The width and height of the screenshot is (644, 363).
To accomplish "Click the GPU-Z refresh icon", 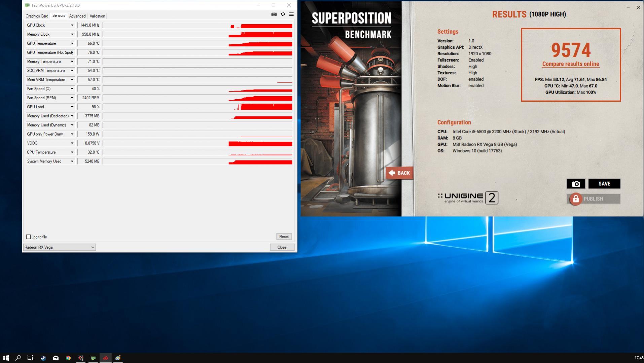I will point(283,14).
